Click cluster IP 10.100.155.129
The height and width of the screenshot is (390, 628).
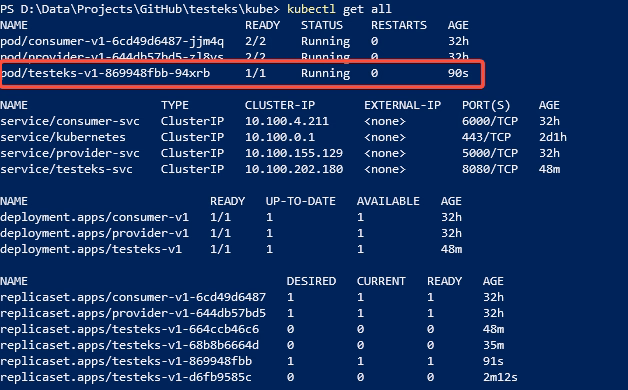(294, 153)
